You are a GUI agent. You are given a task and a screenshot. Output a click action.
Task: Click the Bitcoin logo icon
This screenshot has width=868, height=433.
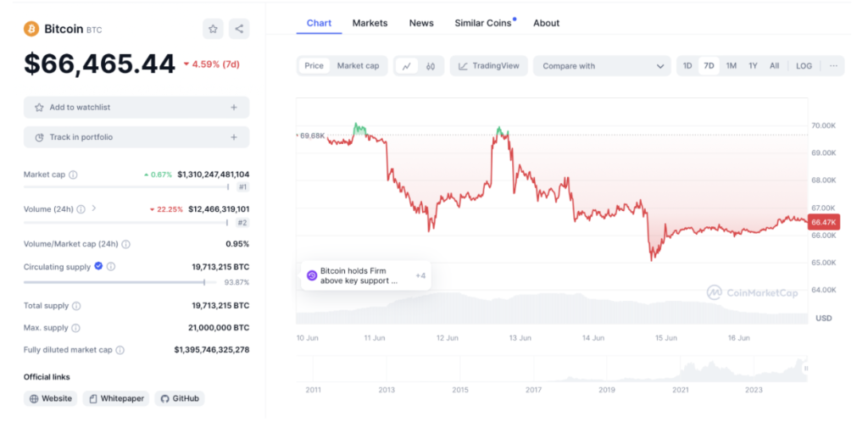point(31,29)
